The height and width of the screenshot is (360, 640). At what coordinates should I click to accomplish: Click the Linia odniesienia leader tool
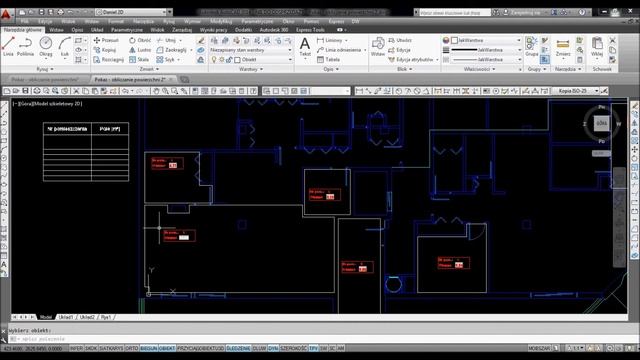(x=340, y=50)
